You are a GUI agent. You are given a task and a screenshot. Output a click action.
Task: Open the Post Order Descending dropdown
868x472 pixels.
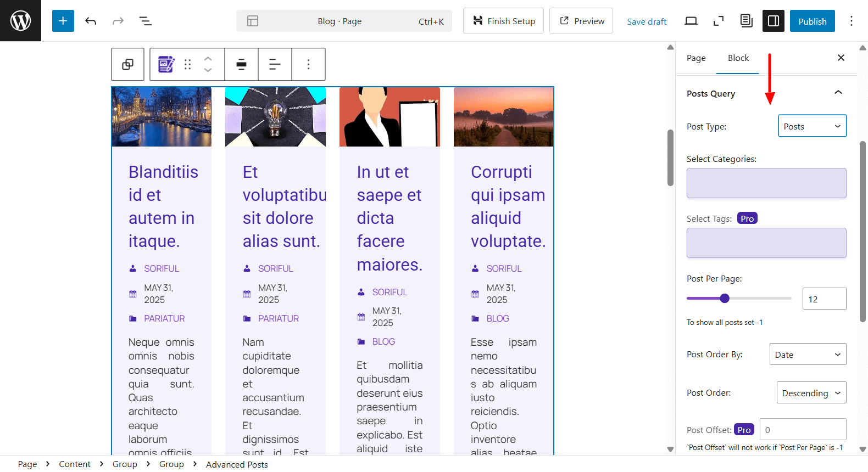click(x=811, y=393)
